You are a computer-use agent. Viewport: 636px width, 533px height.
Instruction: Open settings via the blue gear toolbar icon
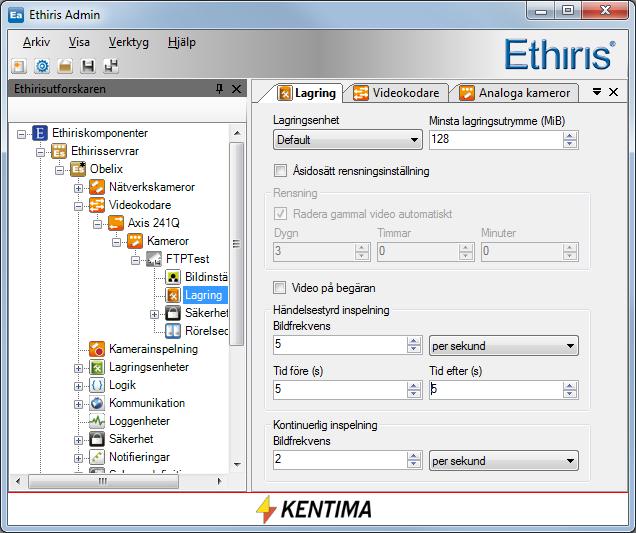coord(42,66)
